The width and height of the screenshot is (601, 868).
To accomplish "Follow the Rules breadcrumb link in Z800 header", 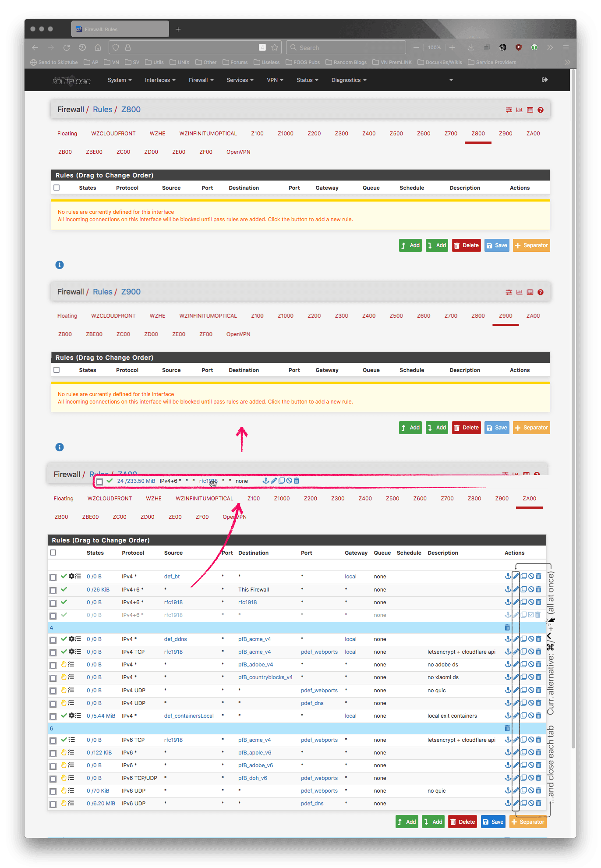I will coord(103,110).
